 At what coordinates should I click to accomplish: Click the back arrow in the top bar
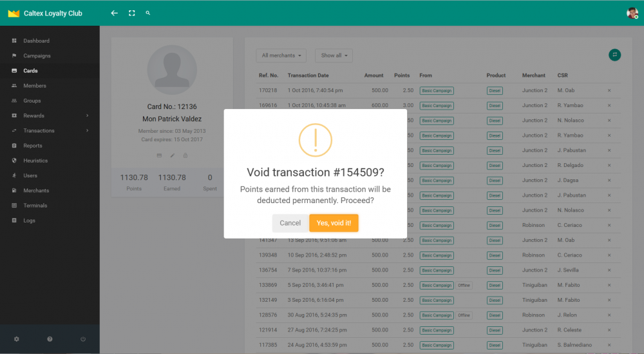pos(114,13)
